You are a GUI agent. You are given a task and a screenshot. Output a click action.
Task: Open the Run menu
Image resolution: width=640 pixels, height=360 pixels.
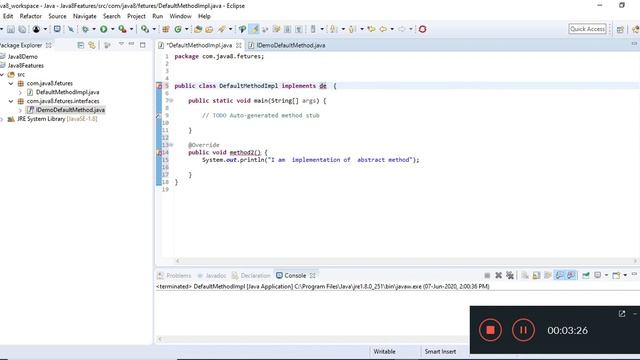point(158,16)
